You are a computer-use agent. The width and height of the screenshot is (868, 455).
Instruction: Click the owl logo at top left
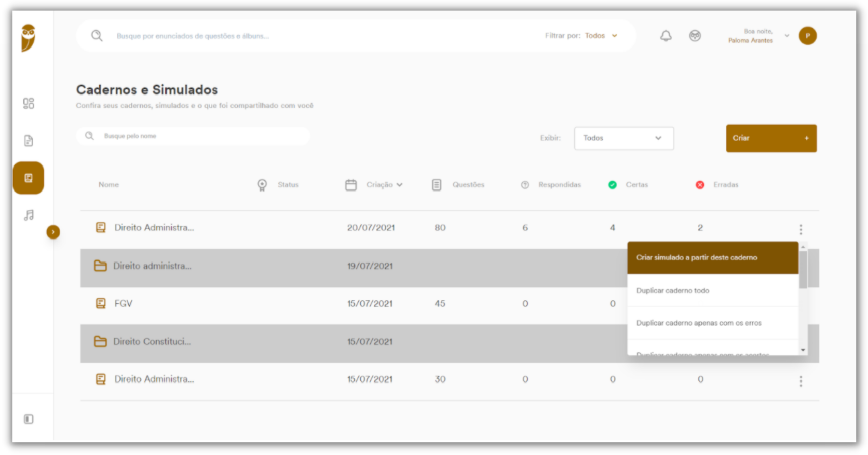click(29, 38)
